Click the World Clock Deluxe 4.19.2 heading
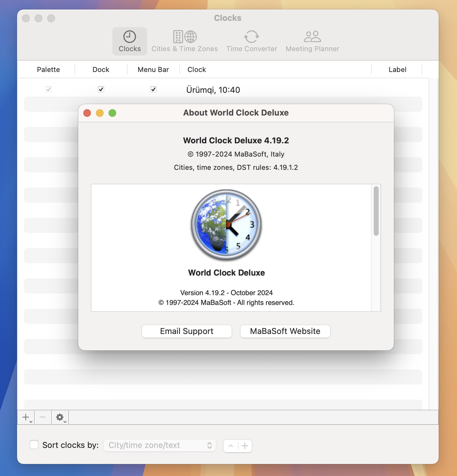 click(x=236, y=140)
